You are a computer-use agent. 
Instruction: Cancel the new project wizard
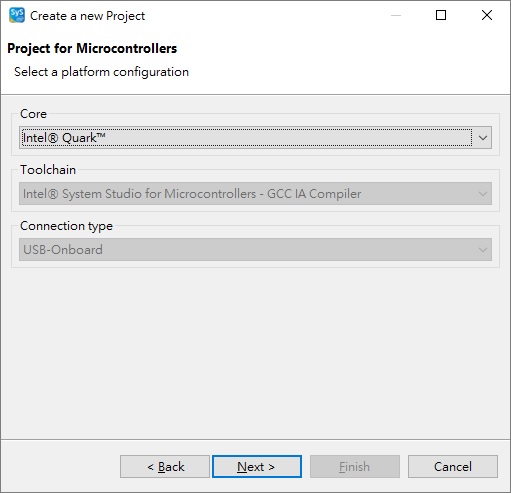coord(453,466)
